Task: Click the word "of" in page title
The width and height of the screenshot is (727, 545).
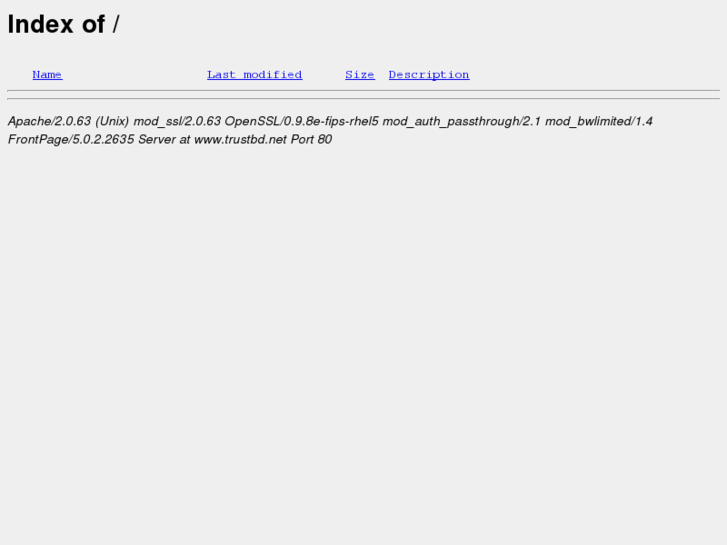Action: tap(94, 24)
